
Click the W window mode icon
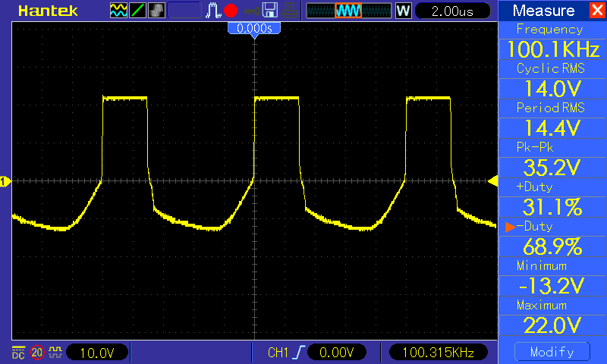403,11
